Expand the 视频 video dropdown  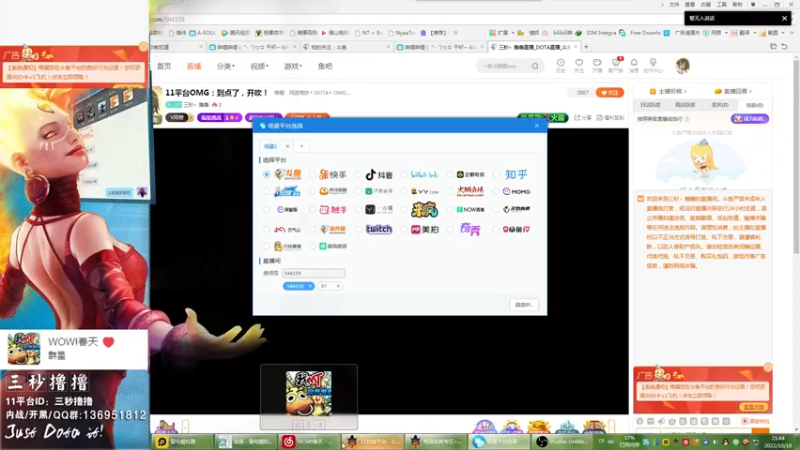click(259, 66)
